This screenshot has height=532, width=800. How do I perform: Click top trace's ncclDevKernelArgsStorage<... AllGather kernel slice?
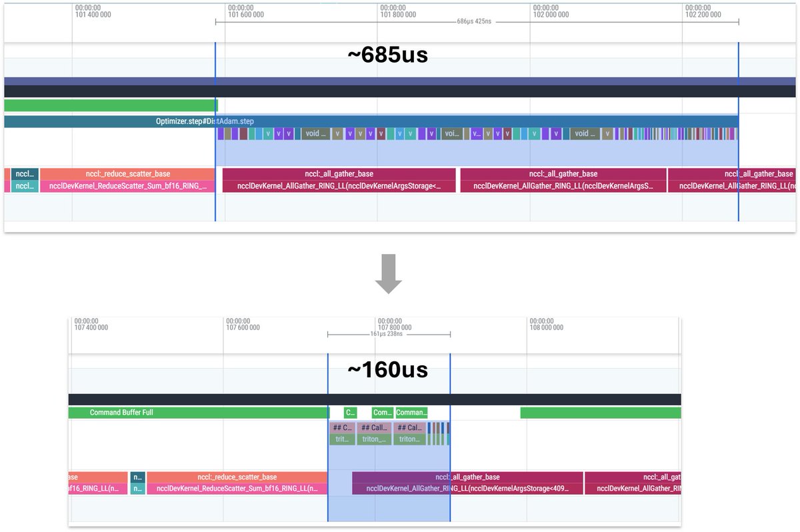339,186
